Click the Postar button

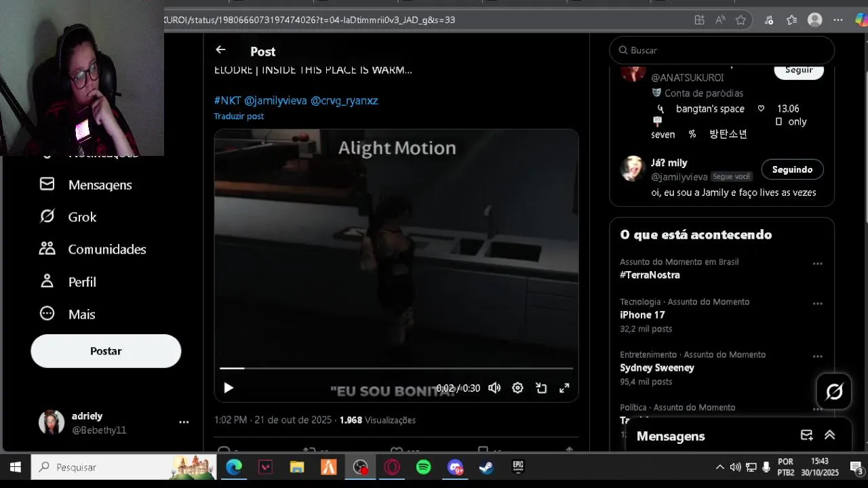(x=106, y=351)
